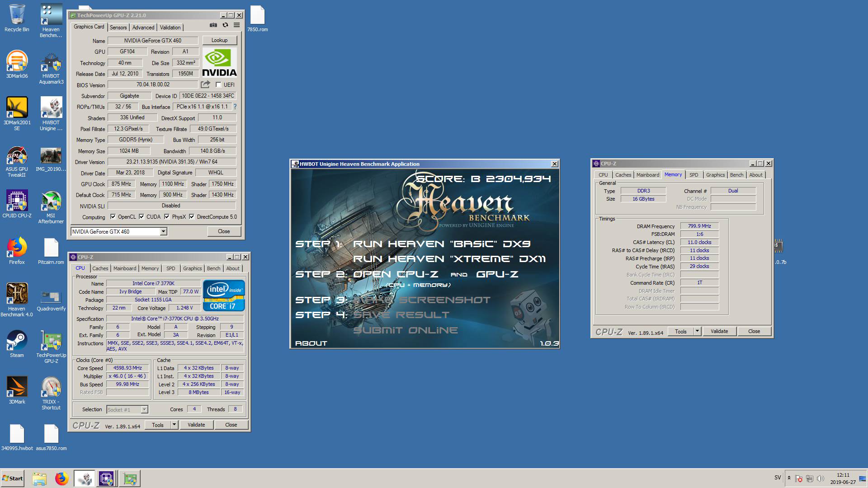This screenshot has width=868, height=488.
Task: Click Validate in right CPU-Z window
Action: coord(719,331)
